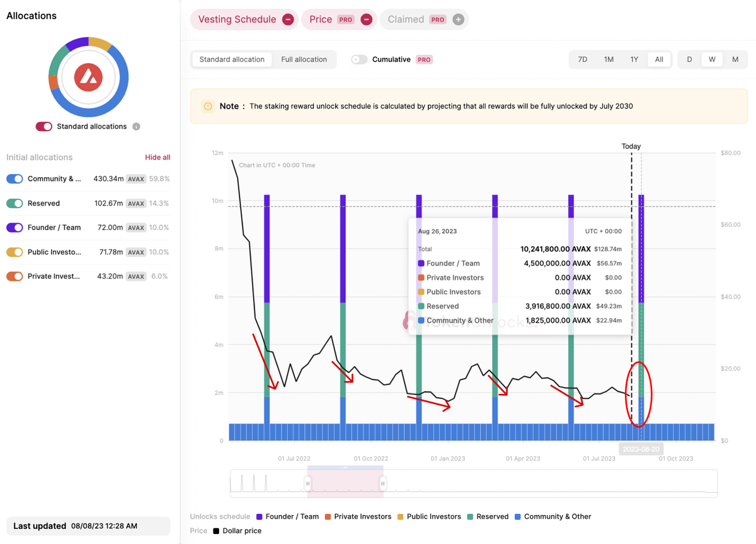Click the left handle of the range selector
Viewport: 756px width, 544px height.
coord(308,483)
